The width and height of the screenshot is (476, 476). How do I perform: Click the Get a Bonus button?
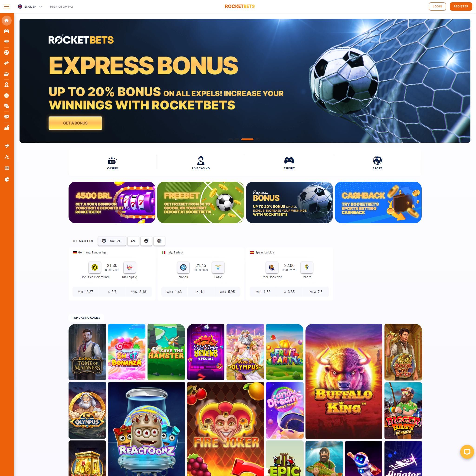tap(76, 123)
